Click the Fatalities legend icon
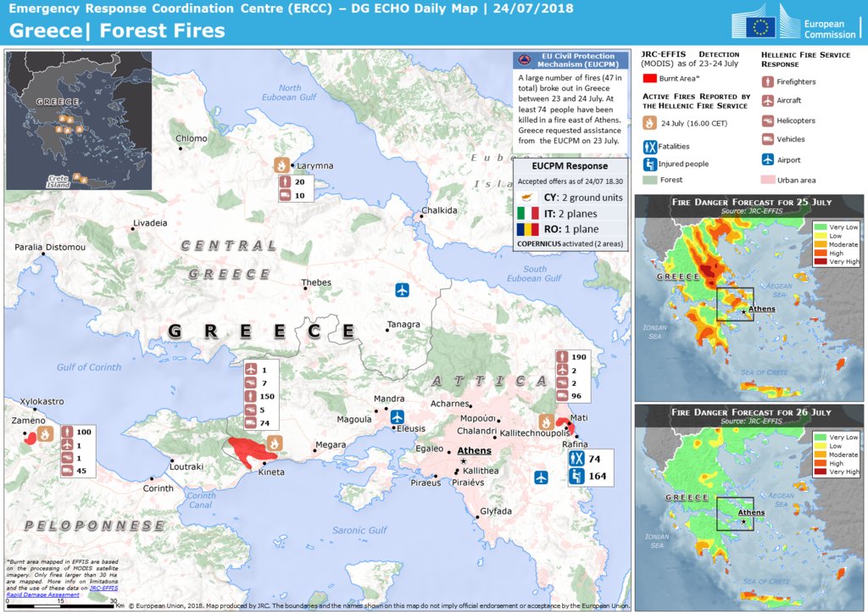The height and width of the screenshot is (614, 868). [650, 147]
